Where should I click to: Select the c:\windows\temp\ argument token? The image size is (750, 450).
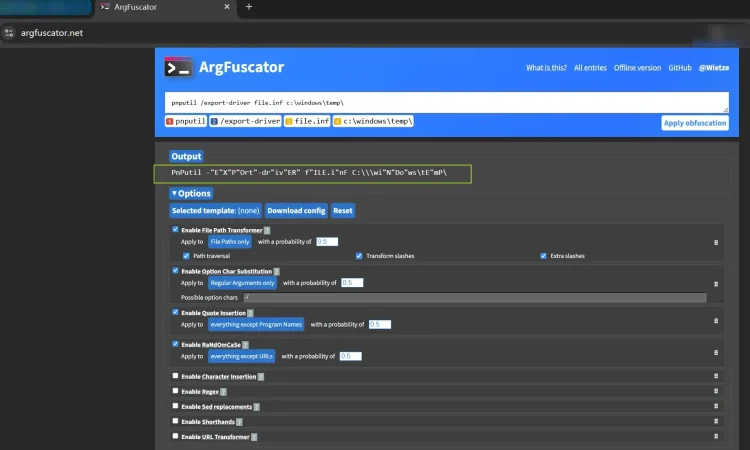373,121
